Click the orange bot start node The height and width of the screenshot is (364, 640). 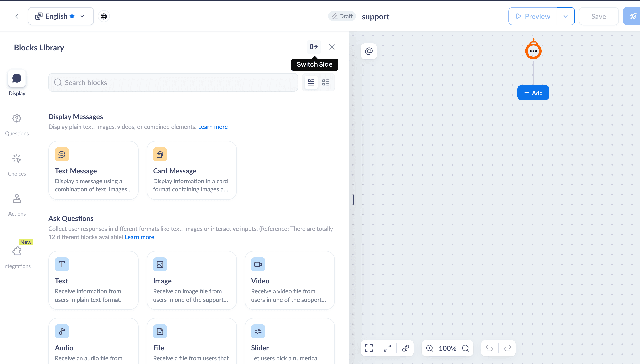[533, 50]
